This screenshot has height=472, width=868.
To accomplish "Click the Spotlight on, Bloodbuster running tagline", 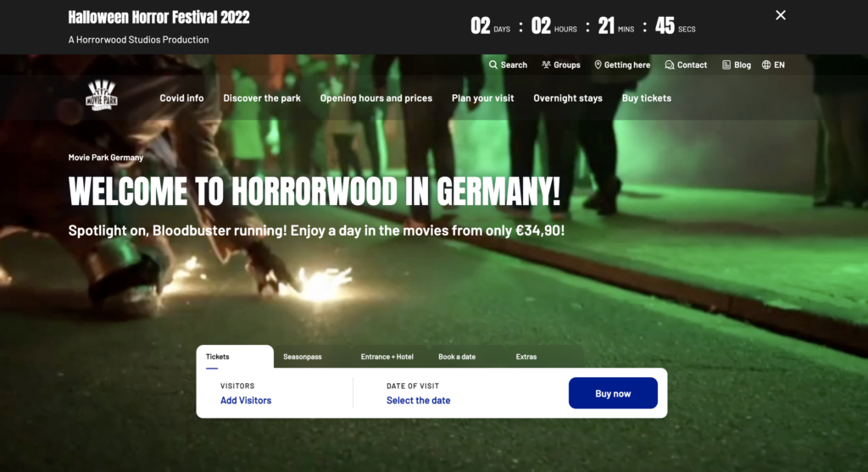I will tap(316, 230).
